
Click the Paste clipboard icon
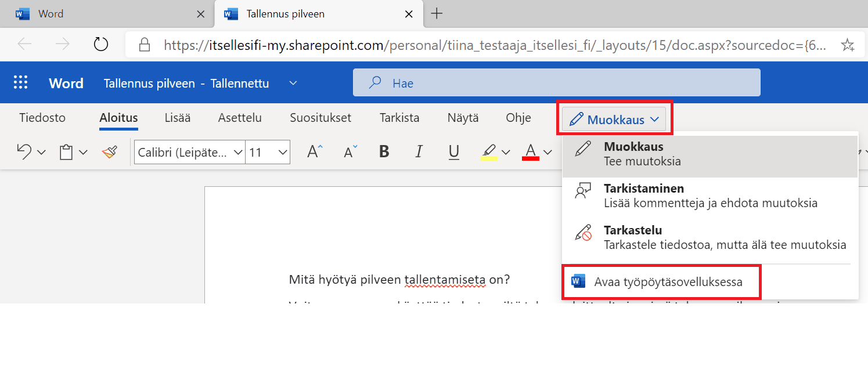click(66, 153)
